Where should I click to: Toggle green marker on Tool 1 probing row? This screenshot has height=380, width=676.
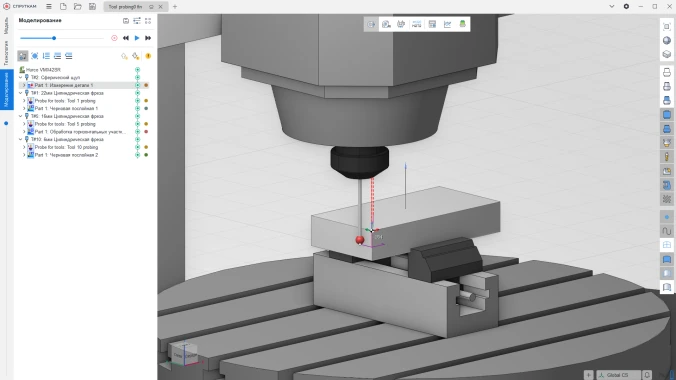point(138,101)
